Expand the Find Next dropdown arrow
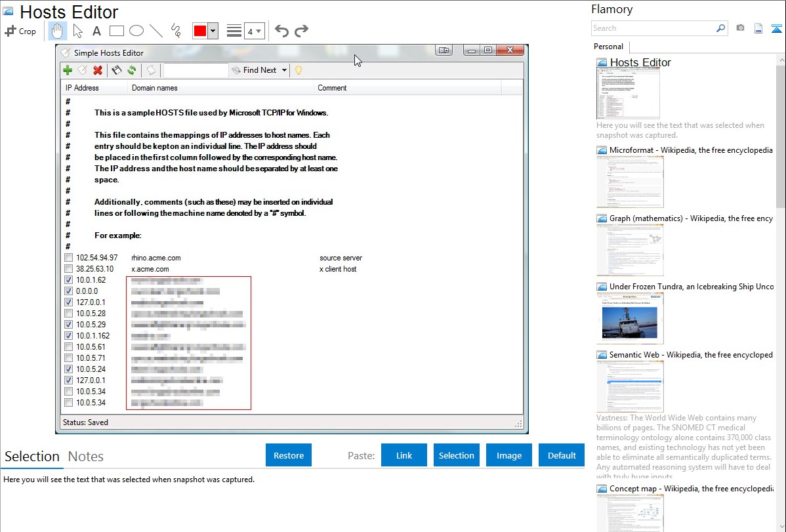 pyautogui.click(x=284, y=70)
